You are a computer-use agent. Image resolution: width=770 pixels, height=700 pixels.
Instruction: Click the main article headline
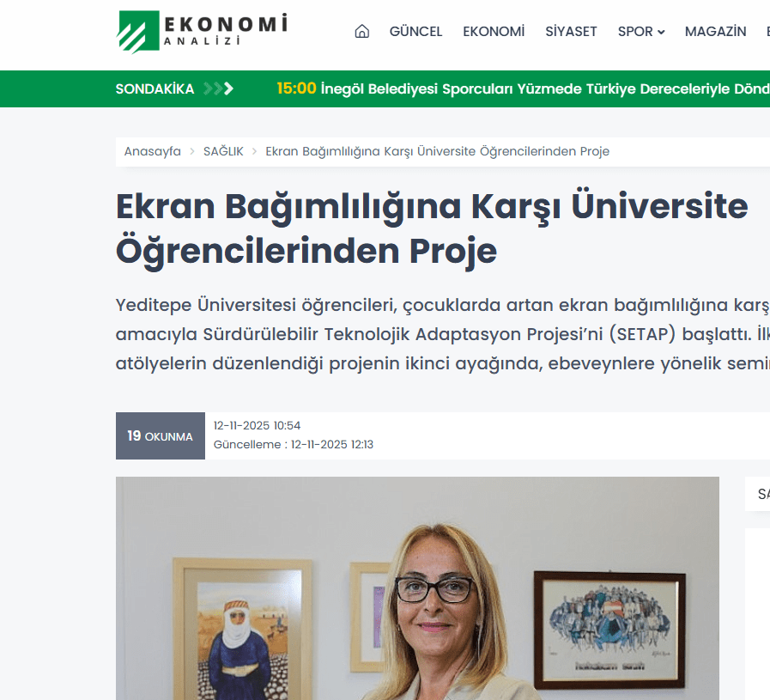tap(432, 228)
